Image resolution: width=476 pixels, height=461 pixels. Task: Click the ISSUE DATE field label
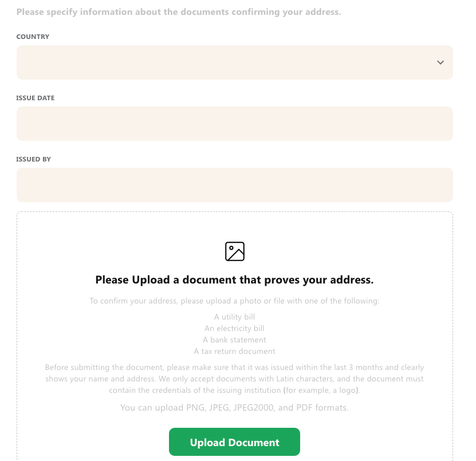(x=35, y=98)
